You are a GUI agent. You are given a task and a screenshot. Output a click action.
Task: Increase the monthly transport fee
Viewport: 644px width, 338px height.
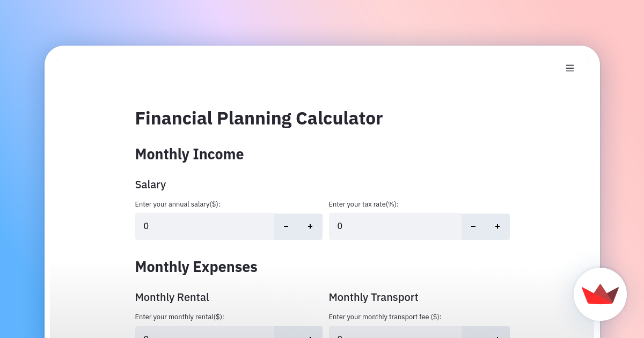(497, 336)
